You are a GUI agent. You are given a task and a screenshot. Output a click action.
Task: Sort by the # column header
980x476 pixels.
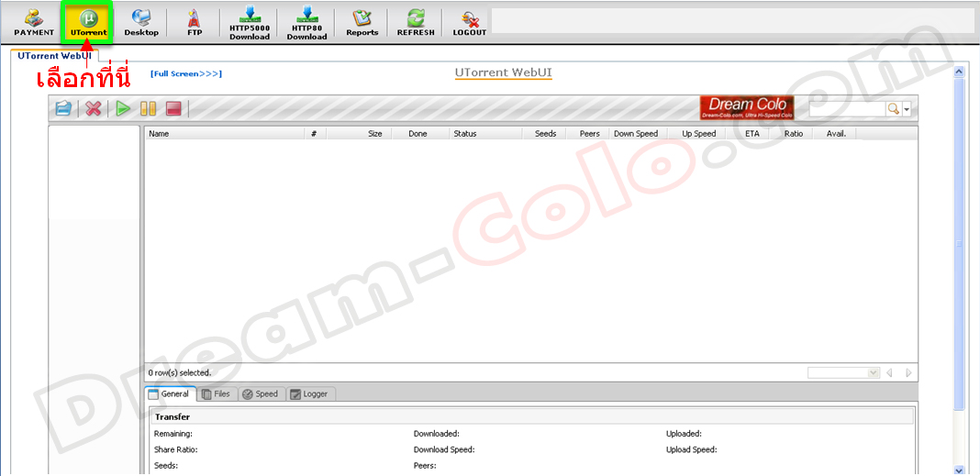coord(315,134)
